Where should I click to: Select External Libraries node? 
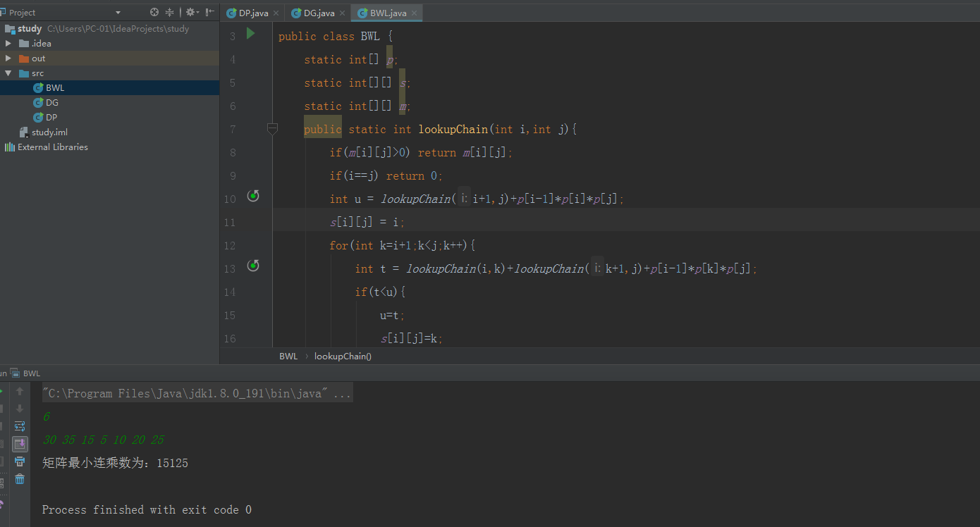click(x=53, y=147)
